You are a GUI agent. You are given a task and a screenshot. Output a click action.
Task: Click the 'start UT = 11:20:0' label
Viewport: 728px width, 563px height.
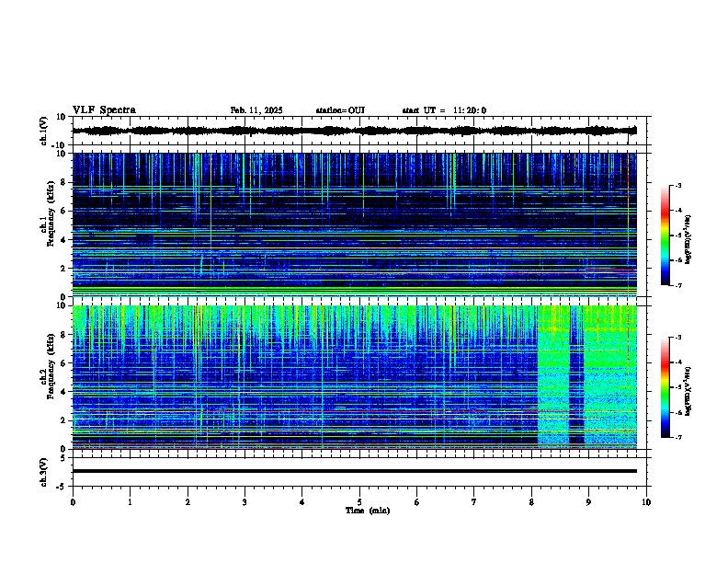[444, 110]
